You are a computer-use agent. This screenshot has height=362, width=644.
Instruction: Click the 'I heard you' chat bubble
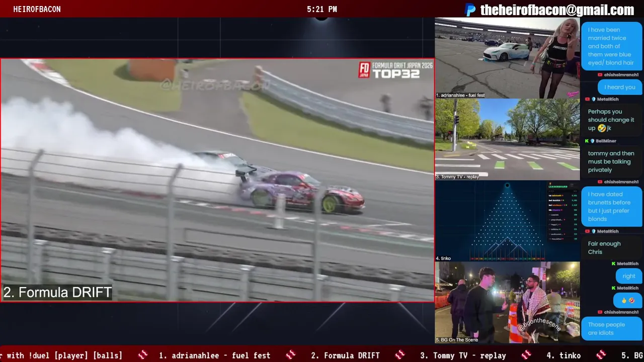click(x=620, y=87)
